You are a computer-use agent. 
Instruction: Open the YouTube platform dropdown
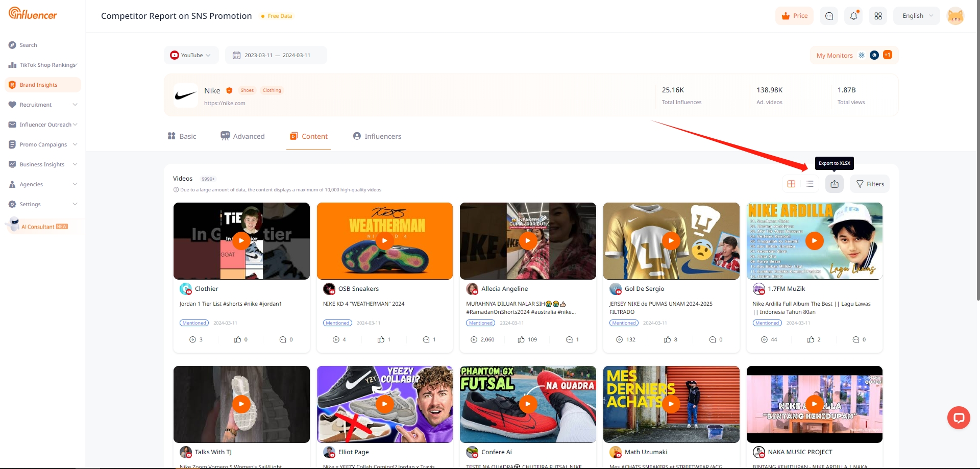tap(191, 55)
